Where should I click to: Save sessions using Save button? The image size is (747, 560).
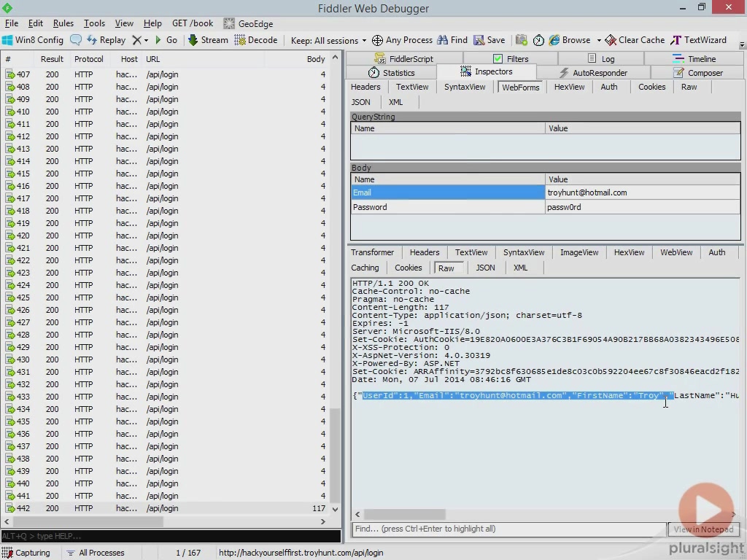pyautogui.click(x=489, y=40)
